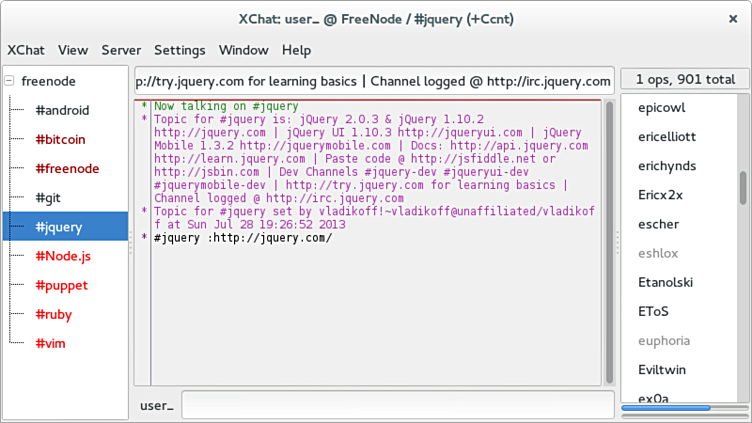Open the Window menu
752x423 pixels.
pyautogui.click(x=244, y=50)
